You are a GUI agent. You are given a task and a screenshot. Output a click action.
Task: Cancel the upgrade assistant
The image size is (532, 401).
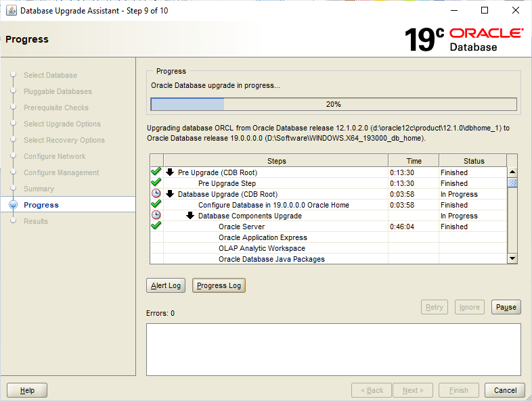pyautogui.click(x=505, y=390)
